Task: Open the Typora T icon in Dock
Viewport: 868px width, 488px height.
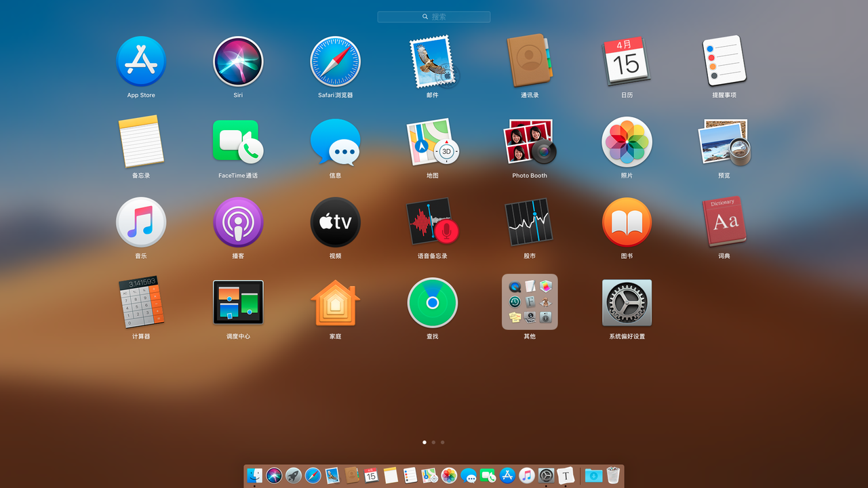Action: pos(566,475)
